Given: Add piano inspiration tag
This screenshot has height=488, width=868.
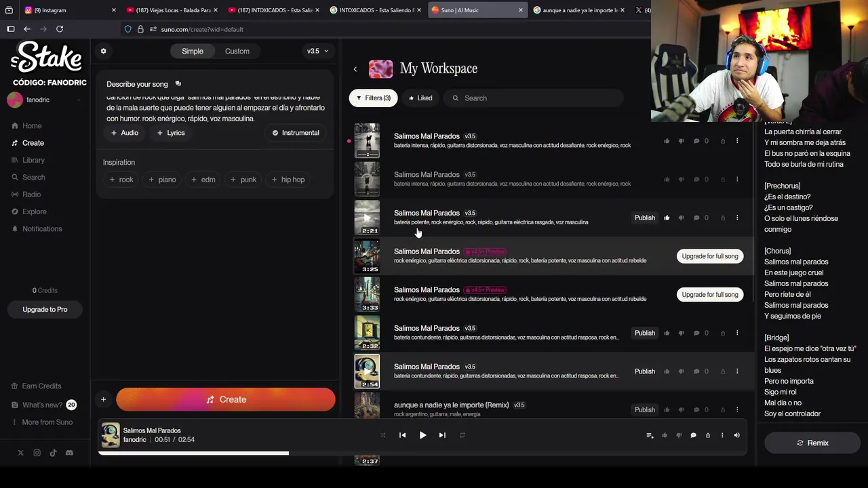Looking at the screenshot, I should (x=162, y=180).
